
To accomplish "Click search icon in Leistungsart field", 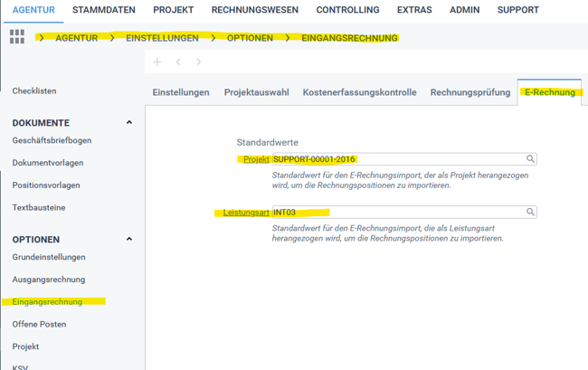I will [x=531, y=213].
